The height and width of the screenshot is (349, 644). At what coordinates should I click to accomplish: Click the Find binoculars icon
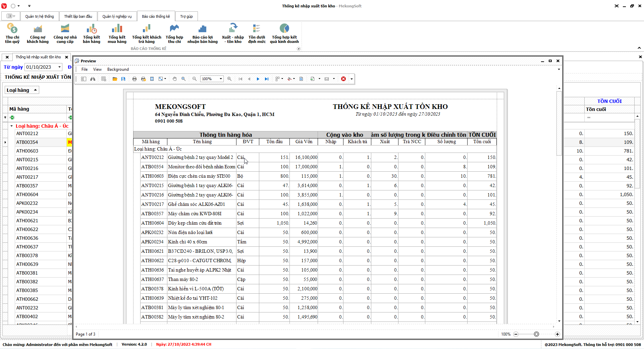[93, 79]
